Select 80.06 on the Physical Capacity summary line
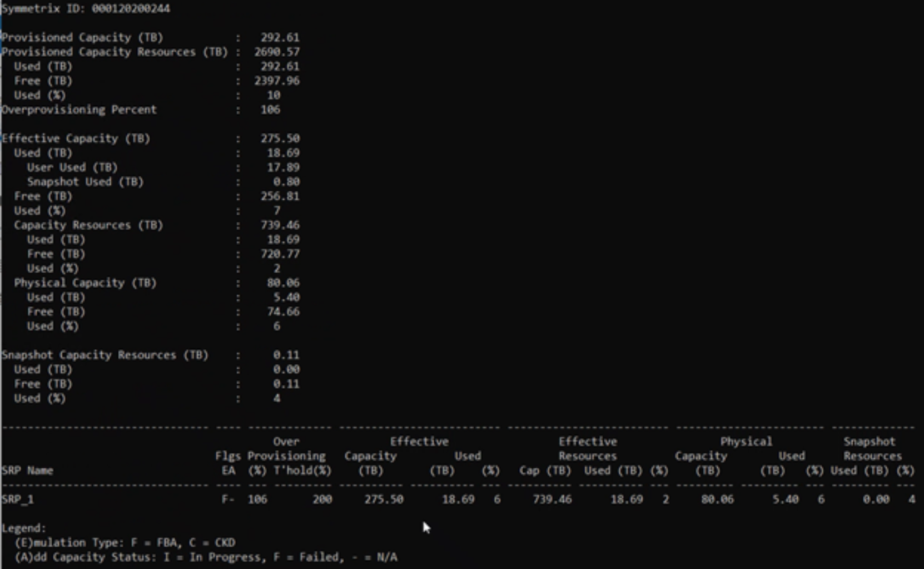The image size is (924, 569). (283, 283)
